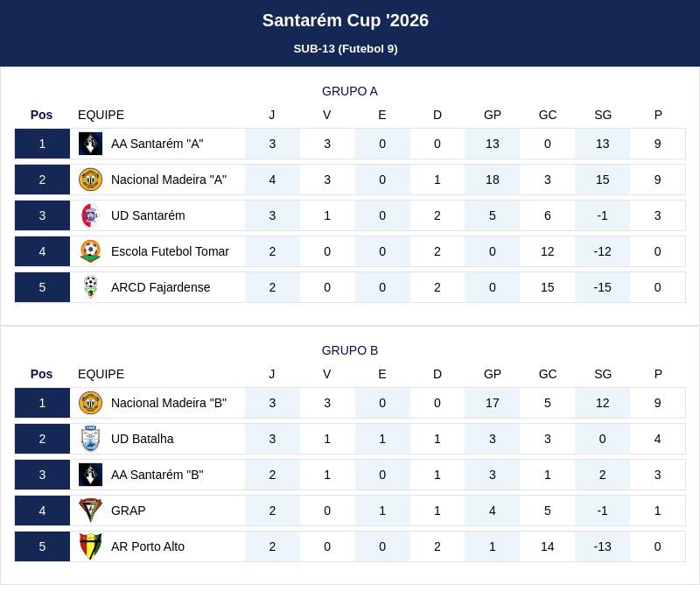Click the Grupo A points column header

pyautogui.click(x=658, y=115)
